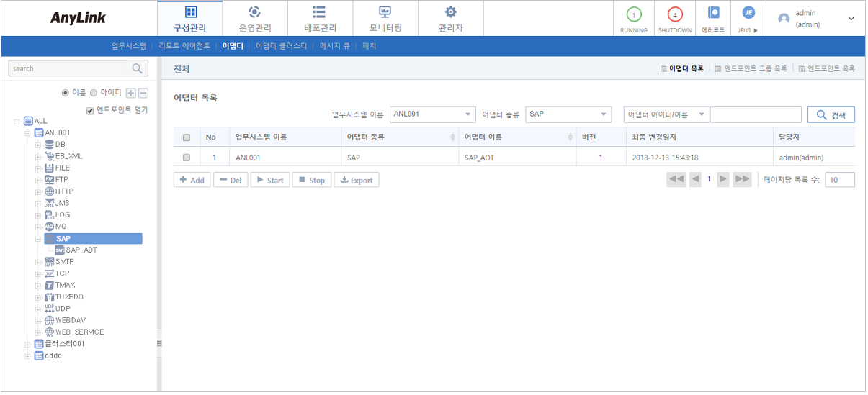Click the search magnifier icon in sidebar
868x395 pixels.
tap(136, 68)
